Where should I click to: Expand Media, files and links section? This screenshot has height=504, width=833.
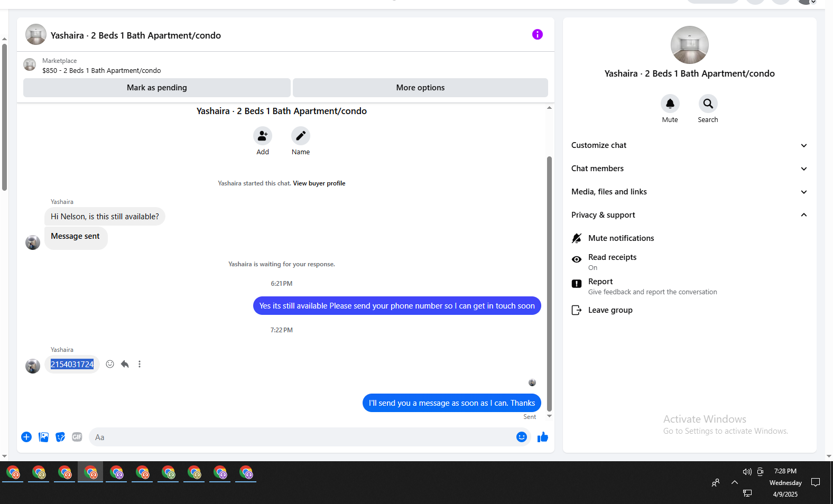[x=689, y=192]
